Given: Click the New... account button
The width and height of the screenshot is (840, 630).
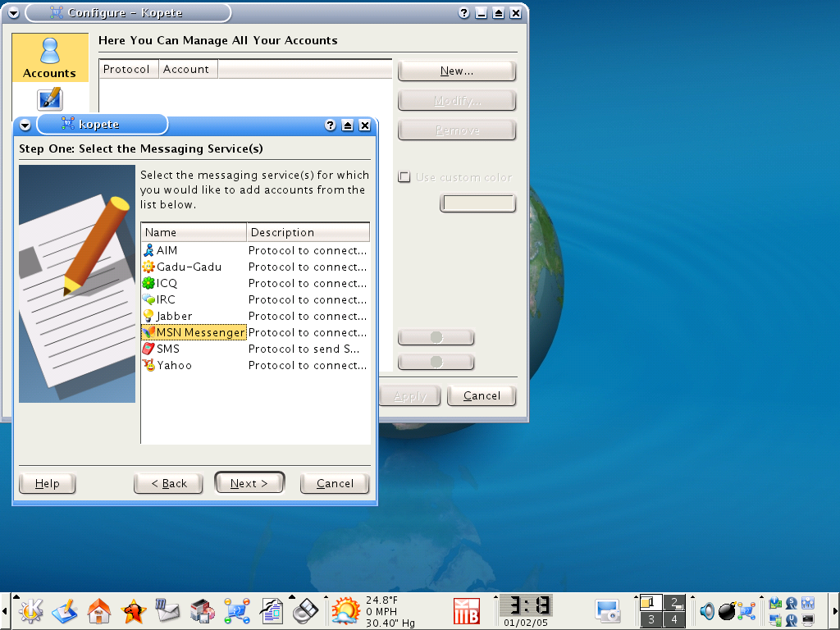Looking at the screenshot, I should (x=456, y=71).
